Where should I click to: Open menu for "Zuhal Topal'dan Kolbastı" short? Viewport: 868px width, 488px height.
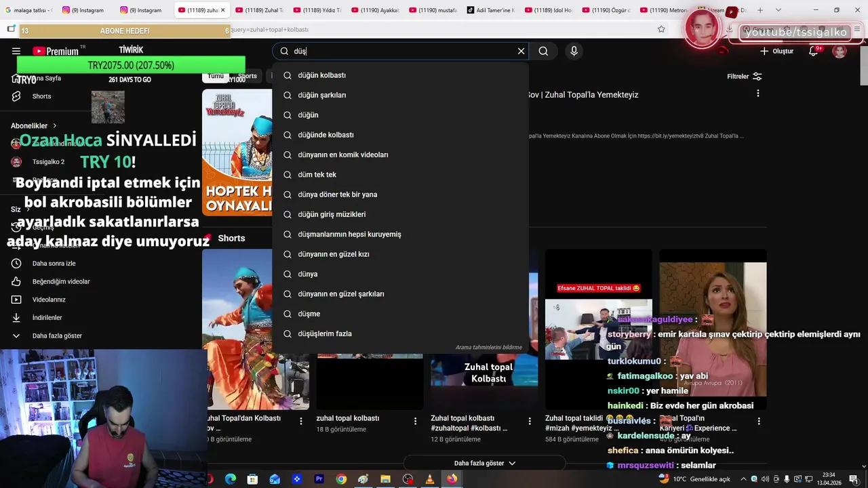[x=300, y=421]
